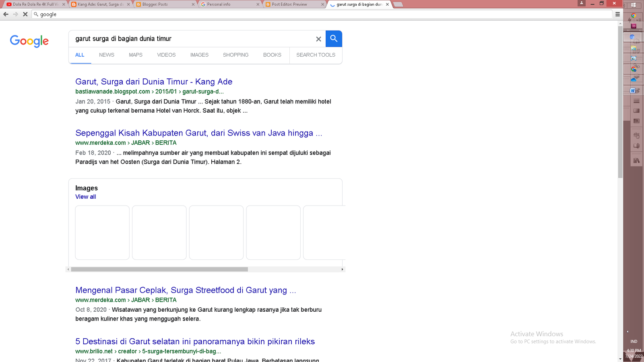The width and height of the screenshot is (644, 362).
Task: Click the images carousel horizontal scrollbar
Action: tap(159, 269)
